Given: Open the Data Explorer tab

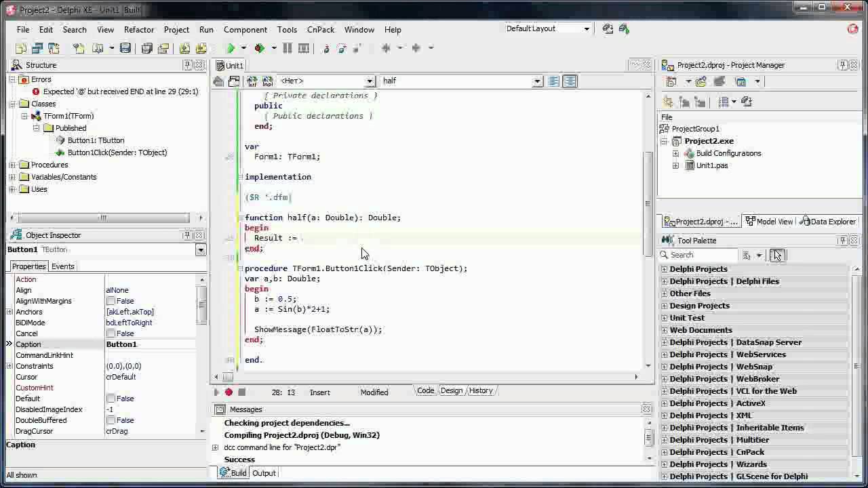Looking at the screenshot, I should 827,222.
